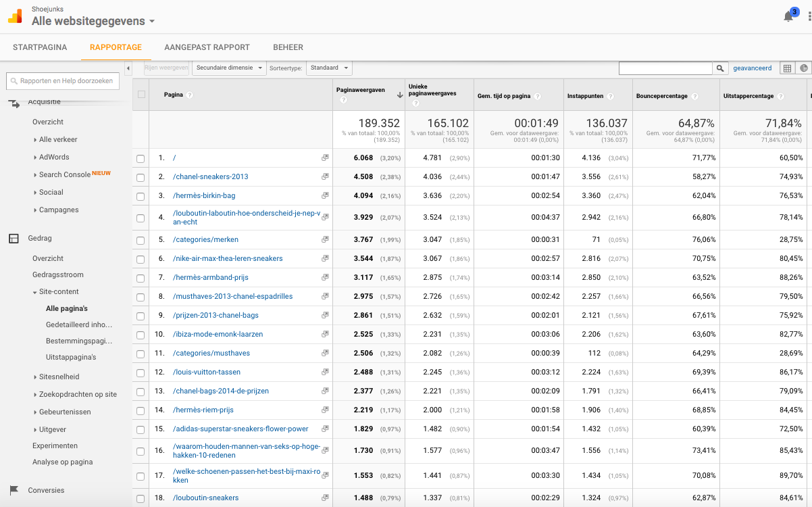The height and width of the screenshot is (507, 812).
Task: Open the /louboutin-laboutin-hoe-onderscheid-je-nep-van-echt page link
Action: tap(246, 217)
